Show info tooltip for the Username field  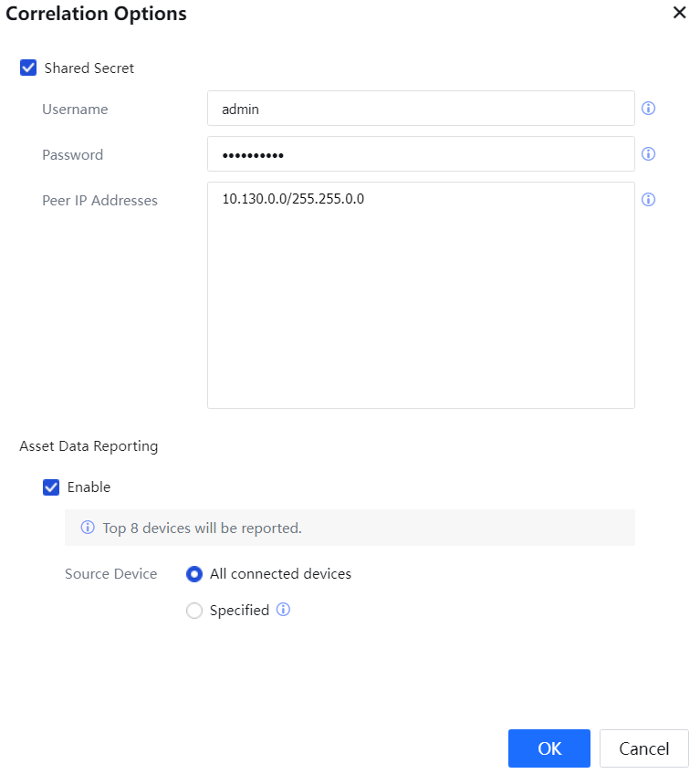pyautogui.click(x=649, y=109)
